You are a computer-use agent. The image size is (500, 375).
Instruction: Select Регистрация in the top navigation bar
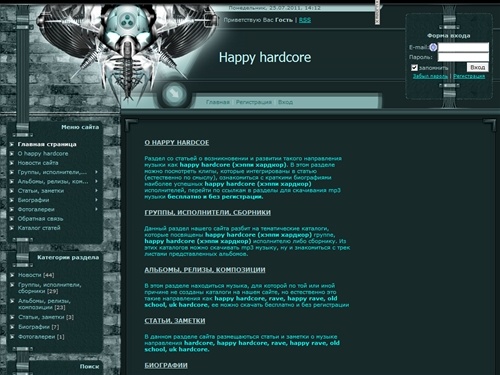click(254, 102)
